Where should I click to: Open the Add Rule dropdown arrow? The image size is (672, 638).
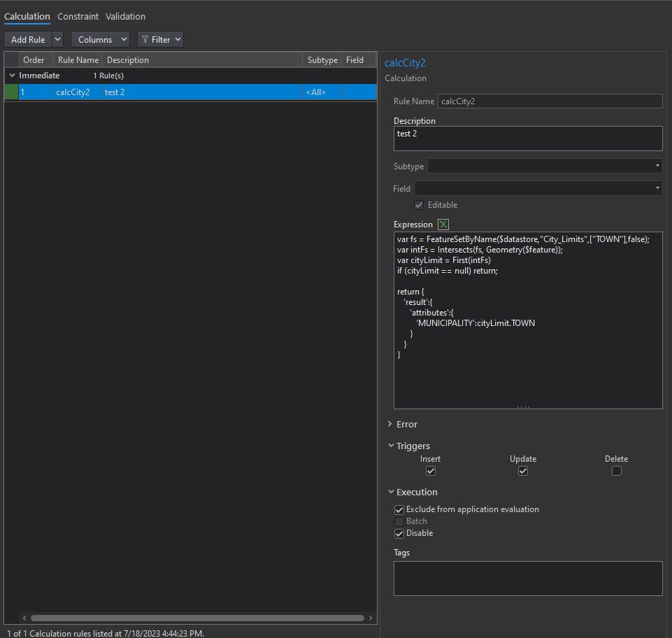[58, 40]
